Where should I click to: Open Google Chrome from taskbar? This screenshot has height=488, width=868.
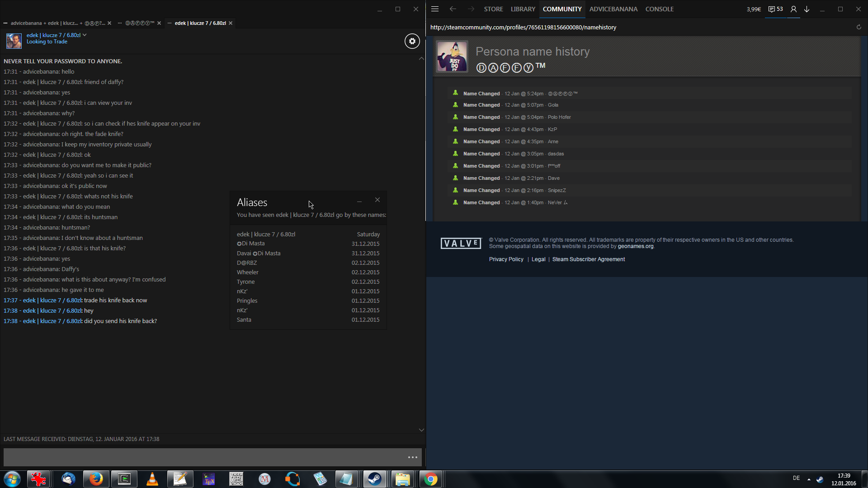431,479
